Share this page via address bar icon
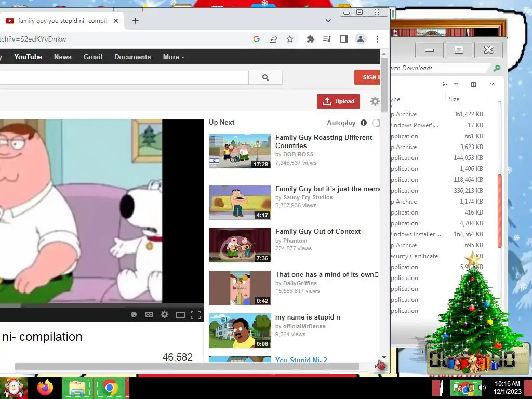 pos(273,39)
